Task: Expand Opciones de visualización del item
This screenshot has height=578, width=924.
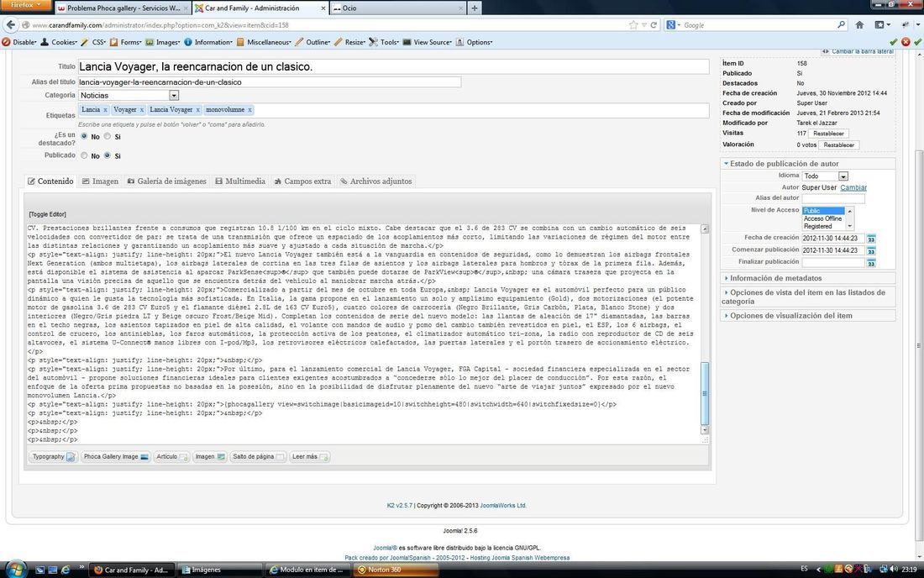Action: (807, 316)
